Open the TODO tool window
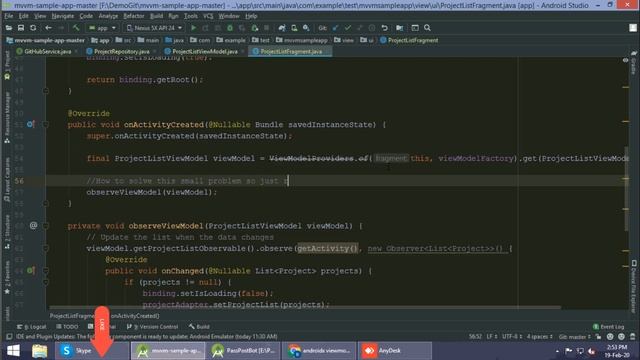Screen dimensions: 640x360 [x=67, y=327]
